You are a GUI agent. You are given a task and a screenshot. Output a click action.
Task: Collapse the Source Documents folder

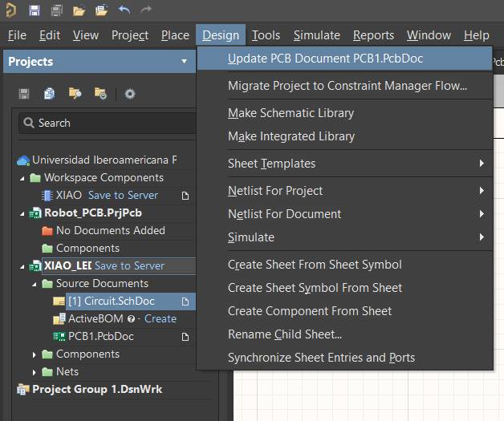35,284
